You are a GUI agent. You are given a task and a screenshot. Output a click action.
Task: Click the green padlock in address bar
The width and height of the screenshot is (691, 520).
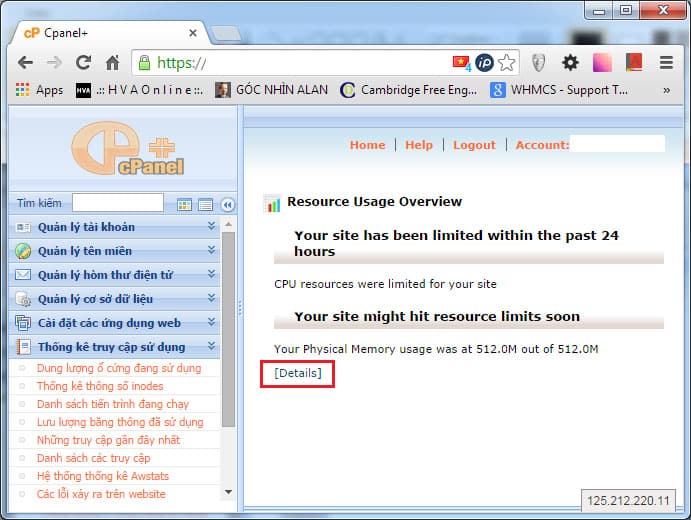[x=144, y=63]
